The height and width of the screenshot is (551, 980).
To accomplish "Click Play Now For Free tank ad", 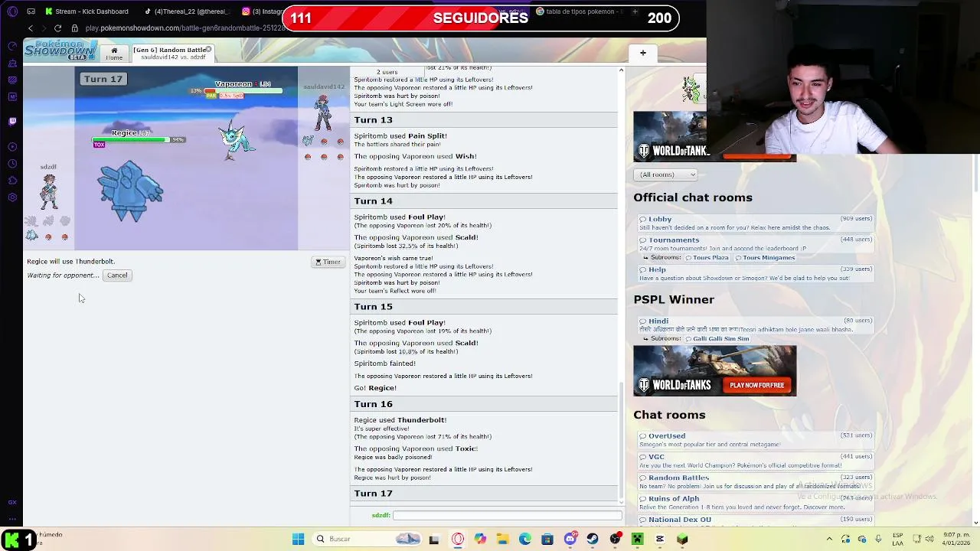I will (x=756, y=385).
